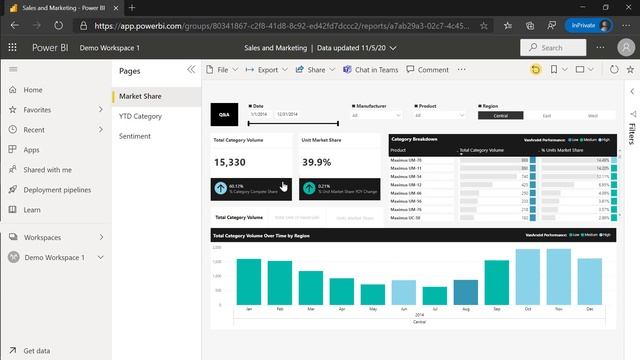This screenshot has width=640, height=360.
Task: Click the InPrivate profile button
Action: tap(588, 26)
